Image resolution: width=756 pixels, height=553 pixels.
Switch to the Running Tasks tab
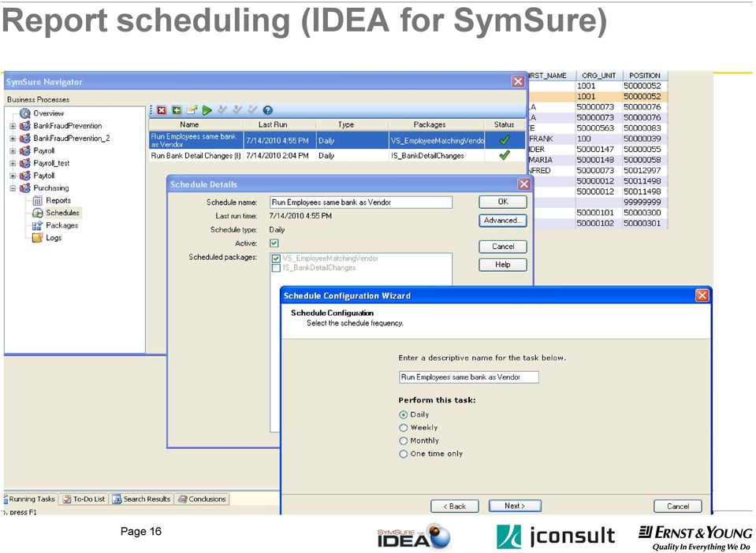pyautogui.click(x=31, y=499)
